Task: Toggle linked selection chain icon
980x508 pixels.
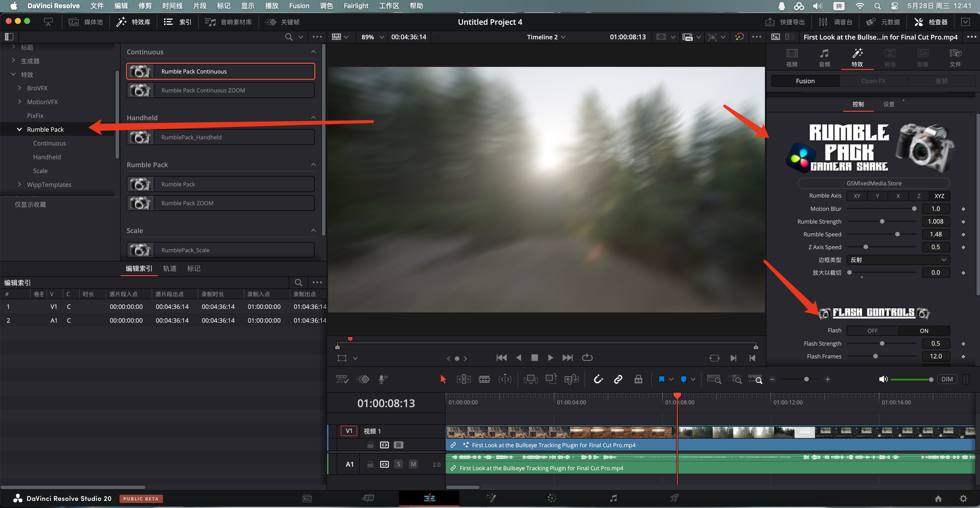Action: [x=618, y=379]
